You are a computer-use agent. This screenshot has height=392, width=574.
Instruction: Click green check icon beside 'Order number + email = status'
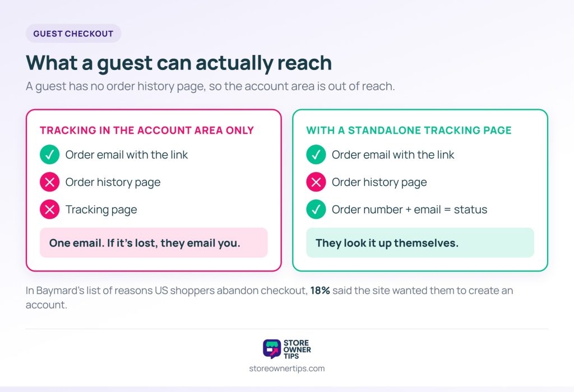[x=316, y=209]
